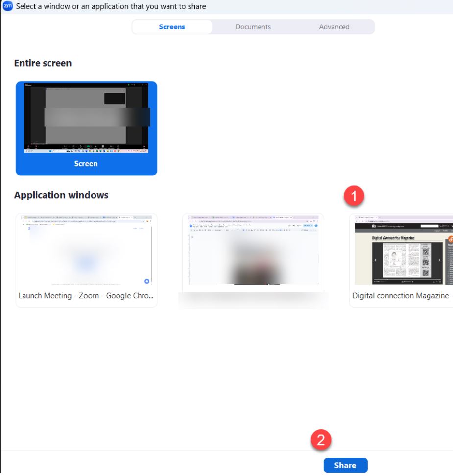453x476 pixels.
Task: Click the Screen label under the preview
Action: [86, 163]
